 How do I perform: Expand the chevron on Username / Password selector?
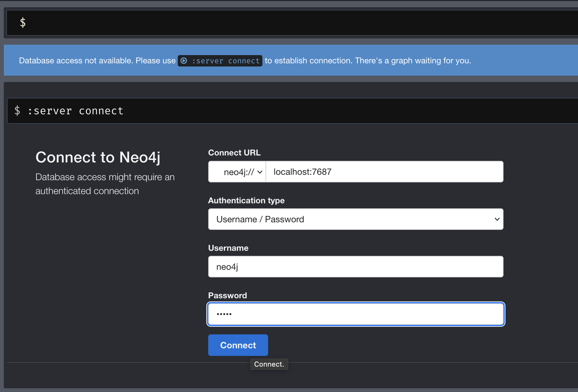496,219
